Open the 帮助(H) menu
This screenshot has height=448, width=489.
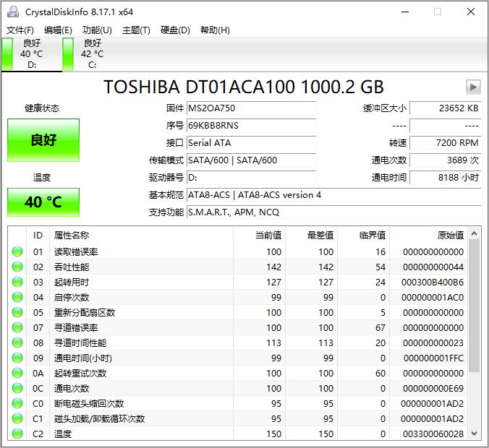coord(215,30)
